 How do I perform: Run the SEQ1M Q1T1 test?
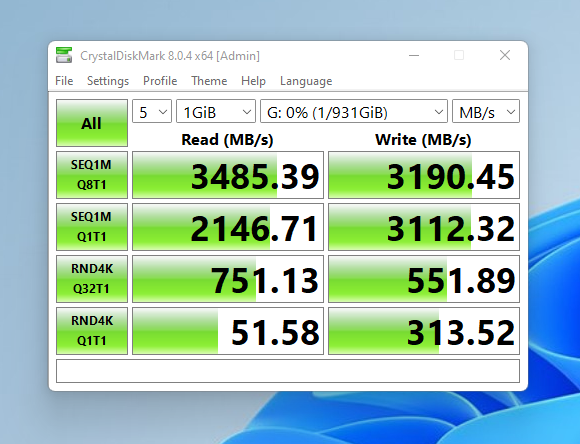click(92, 227)
